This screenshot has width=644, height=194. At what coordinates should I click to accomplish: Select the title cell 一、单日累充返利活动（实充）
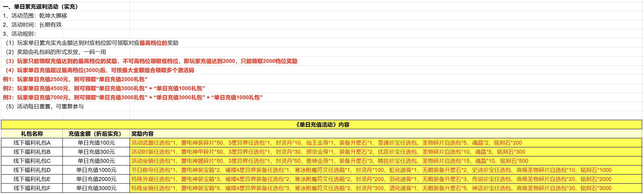(40, 7)
